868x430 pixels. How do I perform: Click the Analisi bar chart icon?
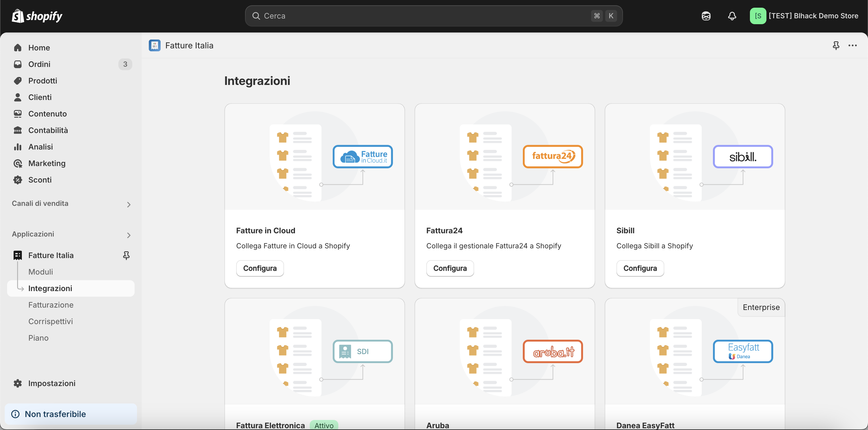(x=18, y=147)
